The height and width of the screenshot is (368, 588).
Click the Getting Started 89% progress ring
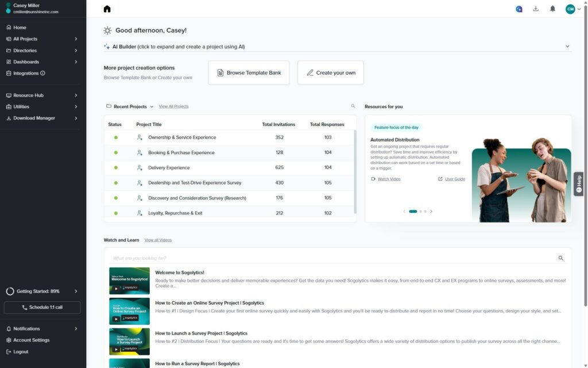[x=10, y=292]
